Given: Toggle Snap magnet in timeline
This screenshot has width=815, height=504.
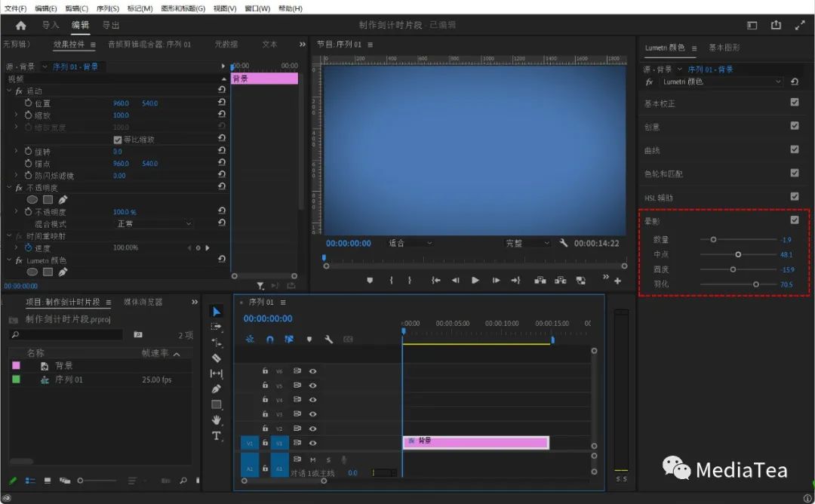Looking at the screenshot, I should tap(269, 340).
